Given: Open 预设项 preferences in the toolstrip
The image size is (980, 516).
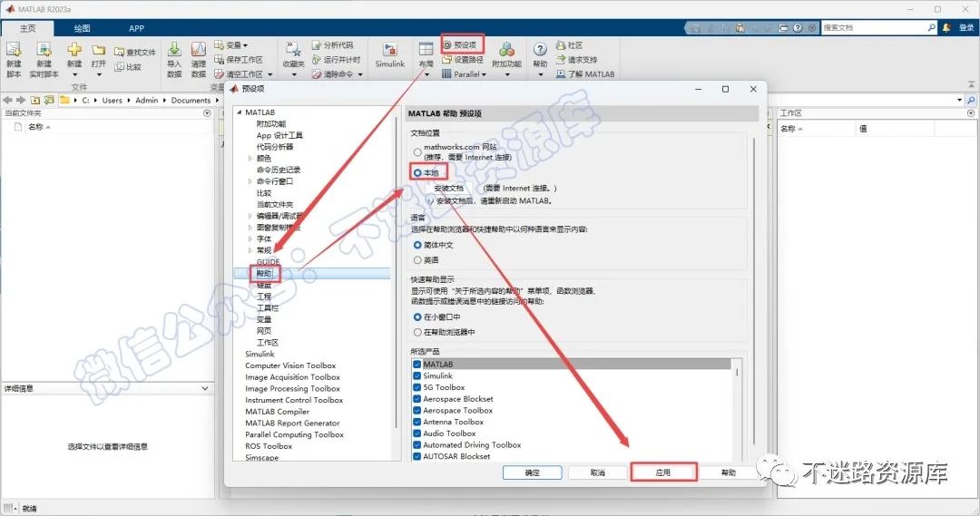Looking at the screenshot, I should [460, 45].
